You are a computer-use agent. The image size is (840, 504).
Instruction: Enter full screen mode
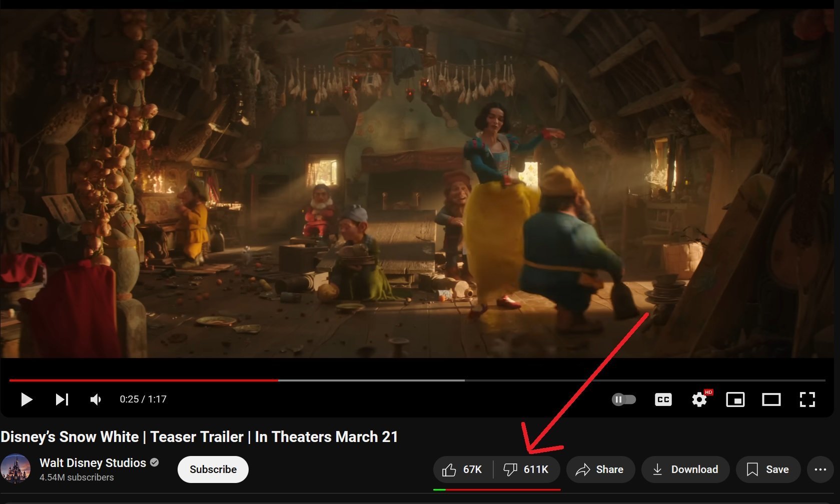[807, 399]
